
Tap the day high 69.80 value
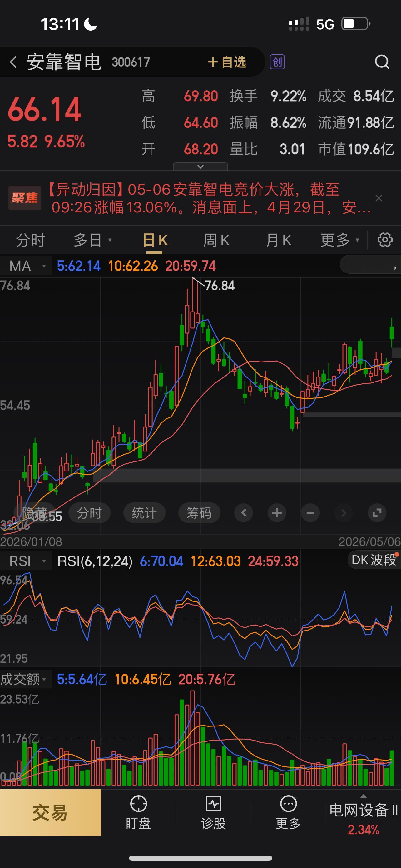point(201,96)
